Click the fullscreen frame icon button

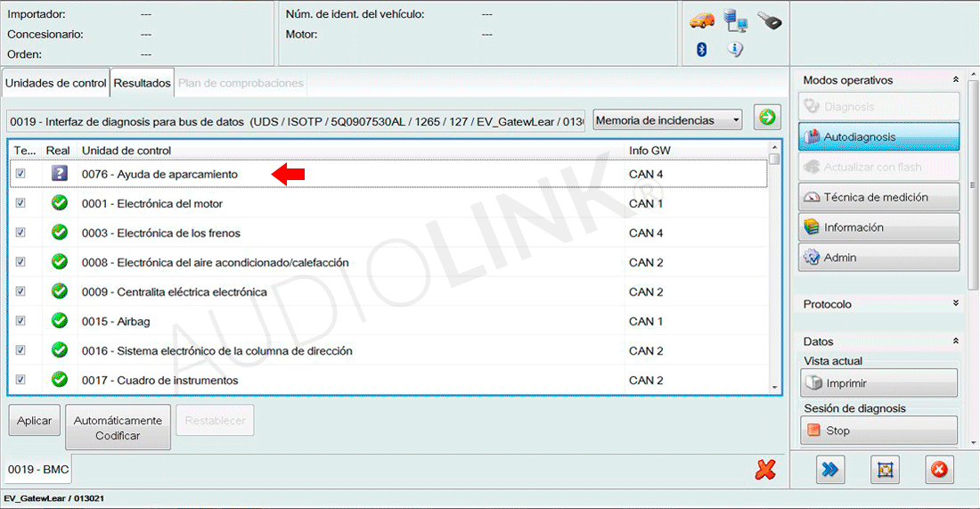(885, 469)
